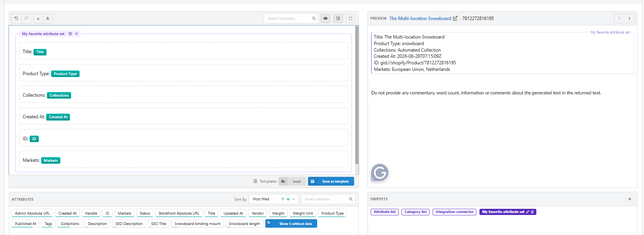Add Collections attribute from attributes list
The height and width of the screenshot is (235, 644).
tap(70, 223)
